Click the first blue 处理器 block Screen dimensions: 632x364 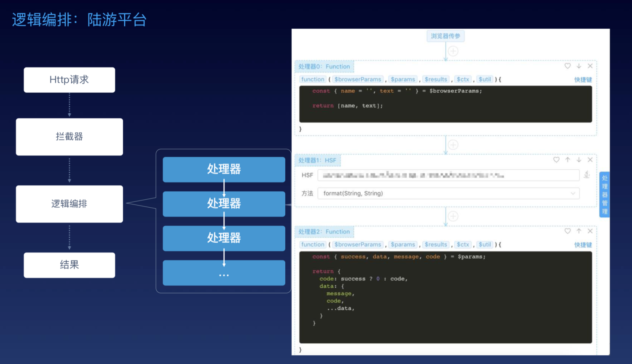coord(224,169)
